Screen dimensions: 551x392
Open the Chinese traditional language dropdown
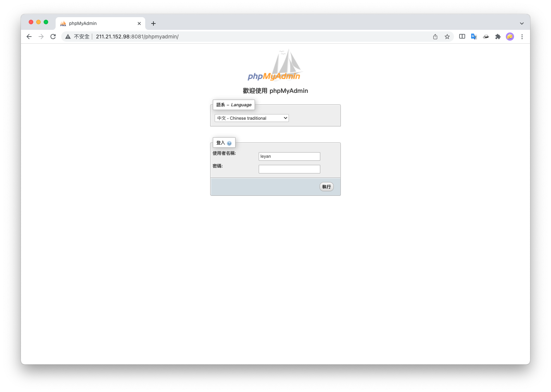tap(252, 118)
